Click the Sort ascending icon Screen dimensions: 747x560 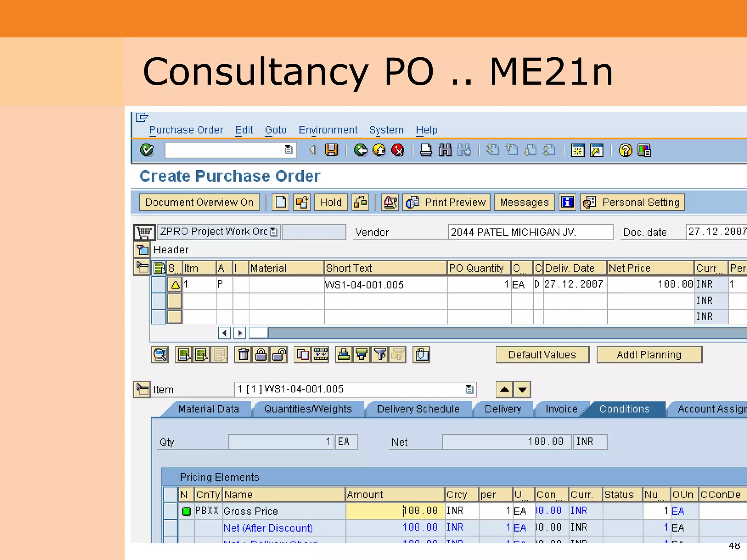(x=344, y=354)
